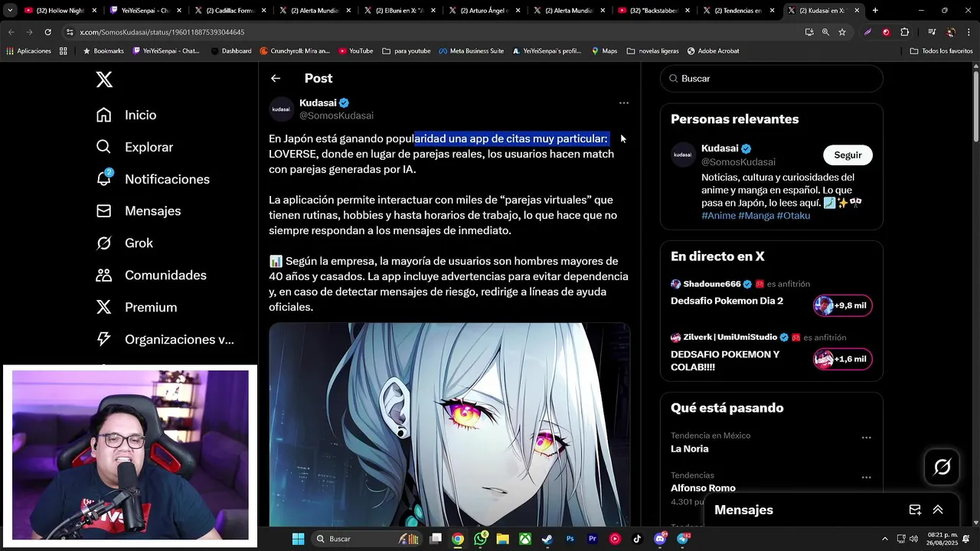Click the browser address bar URL
The image size is (980, 551).
(162, 32)
